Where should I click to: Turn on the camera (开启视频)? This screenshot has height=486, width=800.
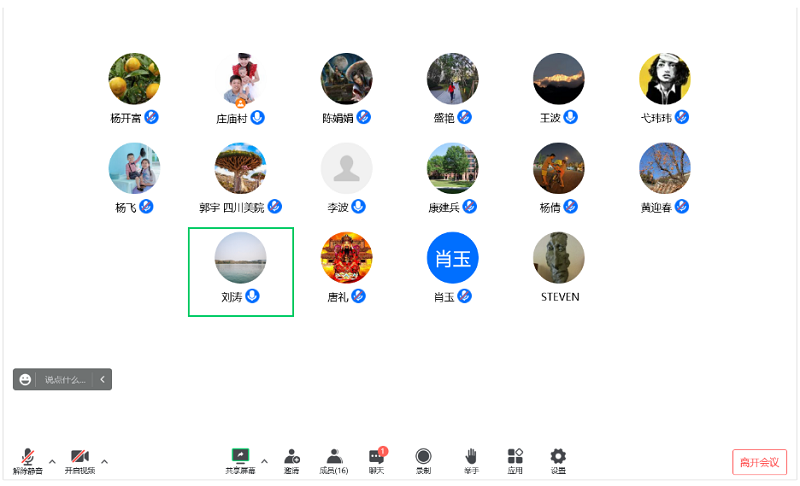80,458
